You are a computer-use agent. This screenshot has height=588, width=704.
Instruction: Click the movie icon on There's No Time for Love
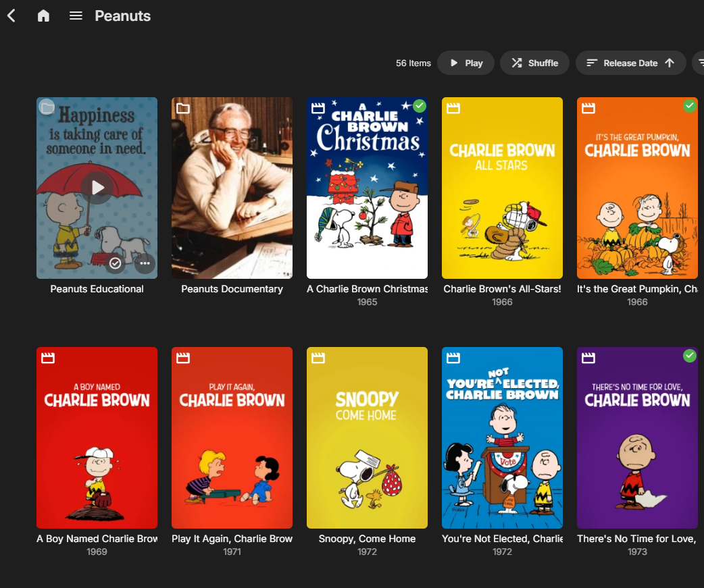588,358
